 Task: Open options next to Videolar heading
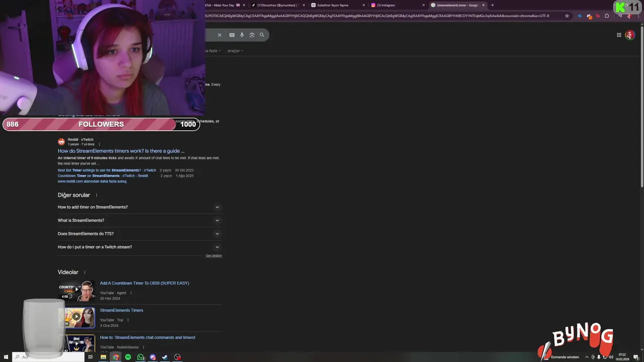click(85, 273)
